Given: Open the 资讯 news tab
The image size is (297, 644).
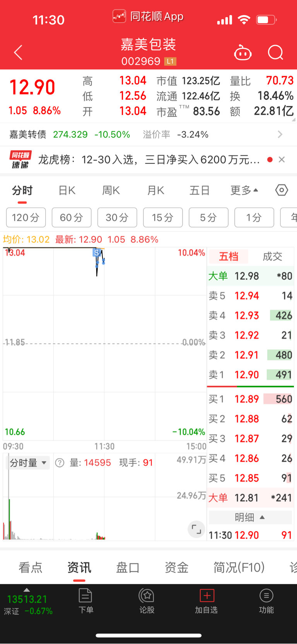Looking at the screenshot, I should 79,567.
